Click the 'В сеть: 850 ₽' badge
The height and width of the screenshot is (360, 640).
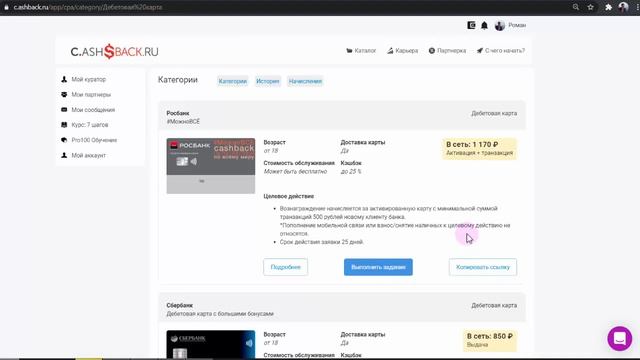click(490, 340)
